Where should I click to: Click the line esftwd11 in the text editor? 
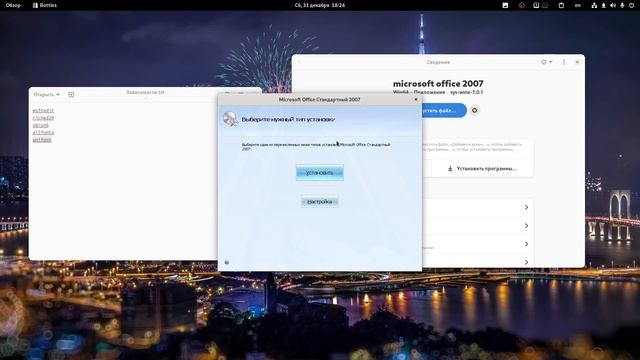pos(43,111)
